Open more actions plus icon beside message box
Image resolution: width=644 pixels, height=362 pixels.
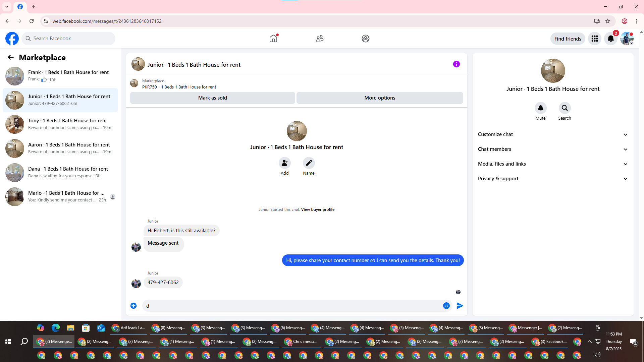133,306
